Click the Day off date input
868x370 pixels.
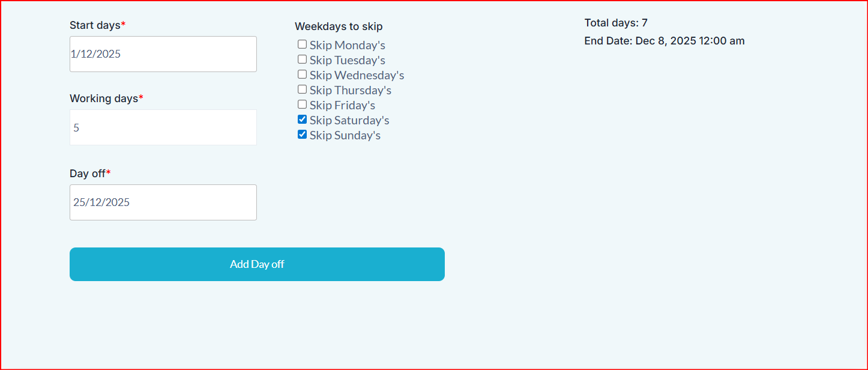163,202
